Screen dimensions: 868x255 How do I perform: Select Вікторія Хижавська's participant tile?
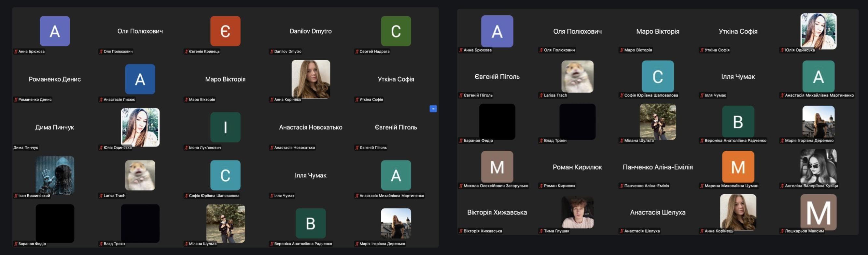[497, 212]
